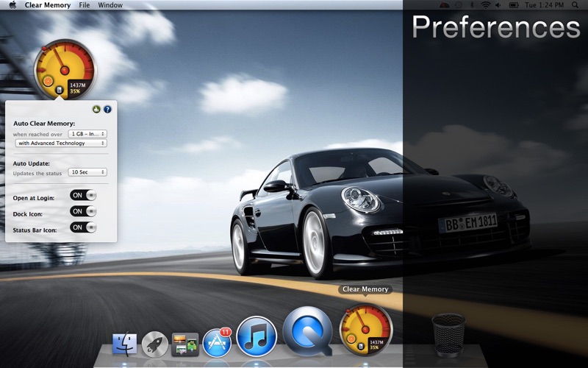Open the File menu

pyautogui.click(x=85, y=5)
